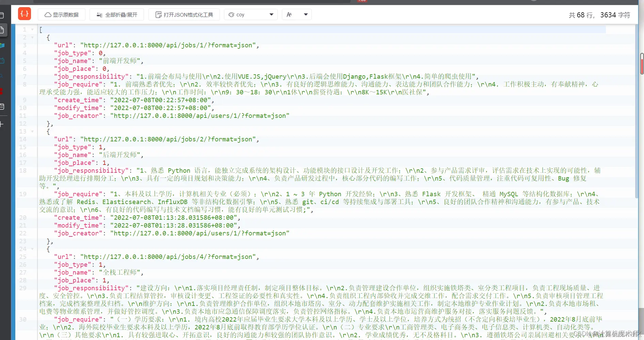644x340 pixels.
Task: Collapse the third job object at line 24
Action: coord(32,249)
